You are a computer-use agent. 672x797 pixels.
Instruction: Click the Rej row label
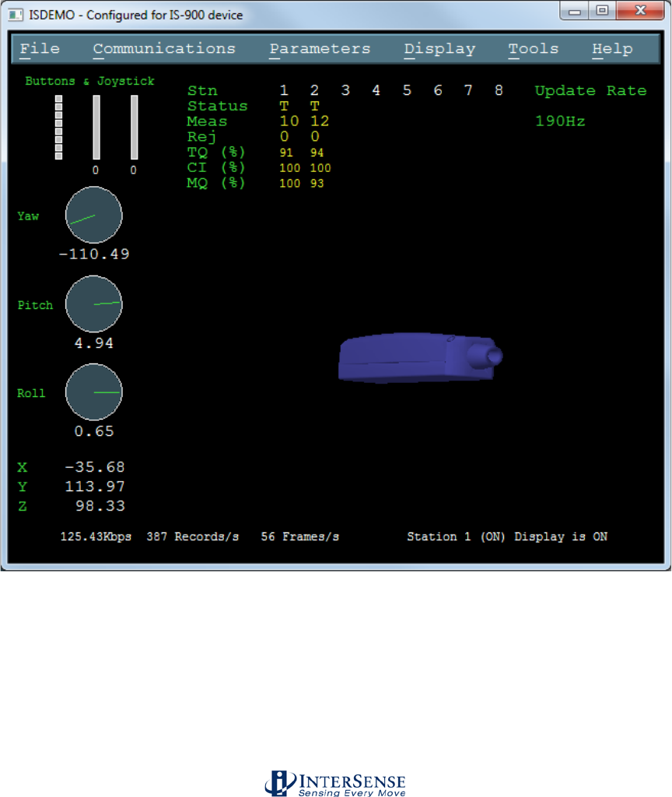201,137
